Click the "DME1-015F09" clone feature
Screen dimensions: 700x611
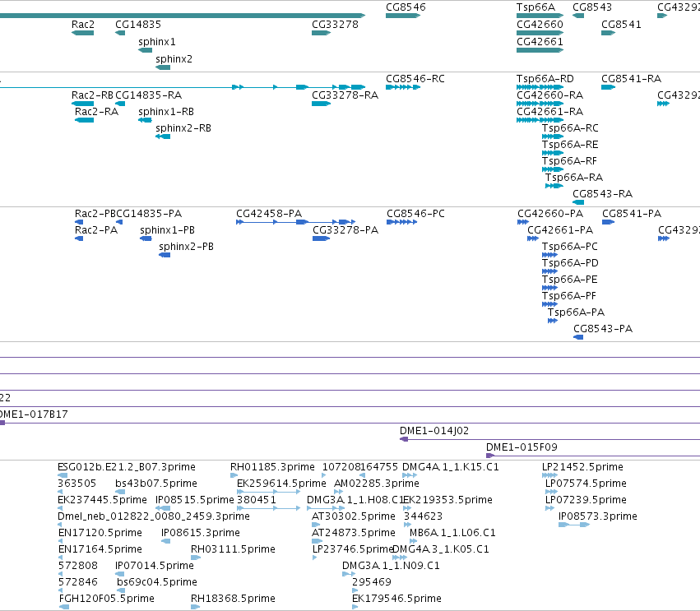tap(522, 447)
